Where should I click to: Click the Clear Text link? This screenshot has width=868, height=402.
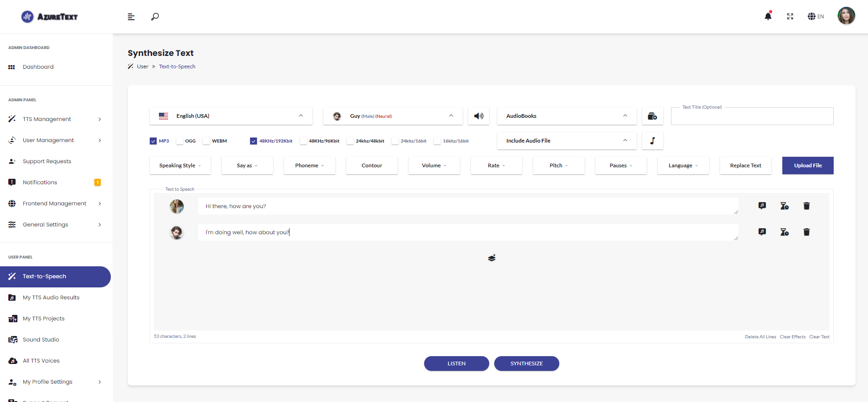(x=819, y=337)
